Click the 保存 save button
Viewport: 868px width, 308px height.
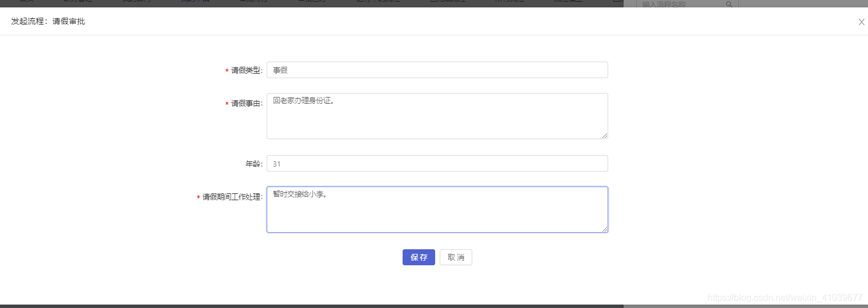click(419, 257)
